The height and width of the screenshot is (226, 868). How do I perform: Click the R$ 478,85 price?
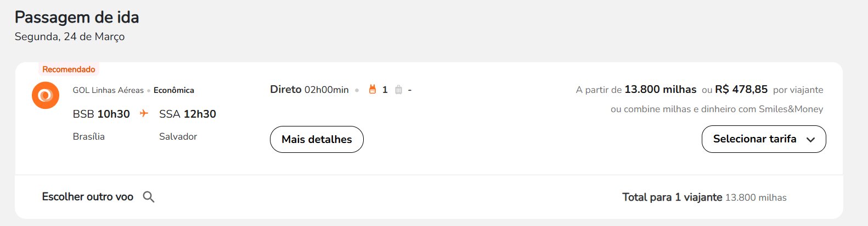pos(741,89)
